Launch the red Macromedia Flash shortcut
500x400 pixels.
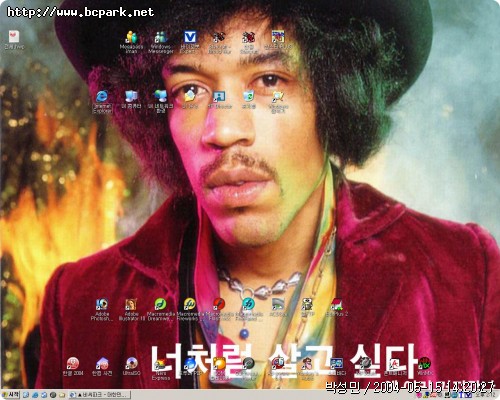click(219, 310)
